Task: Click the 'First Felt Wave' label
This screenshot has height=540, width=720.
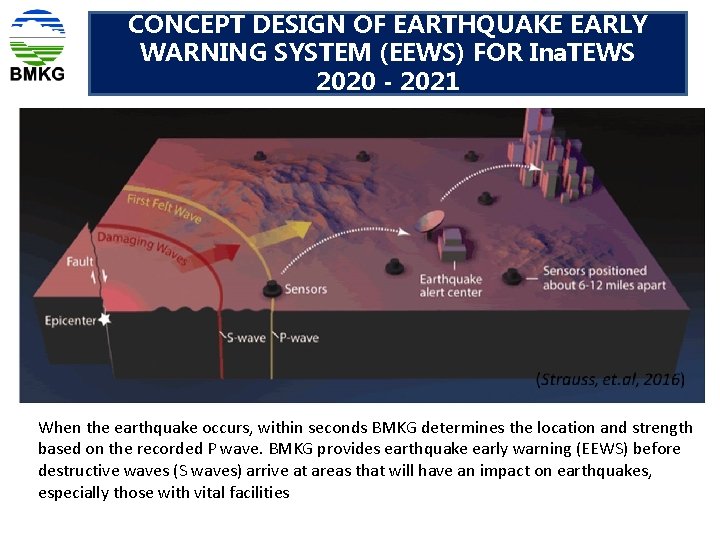Action: [164, 208]
